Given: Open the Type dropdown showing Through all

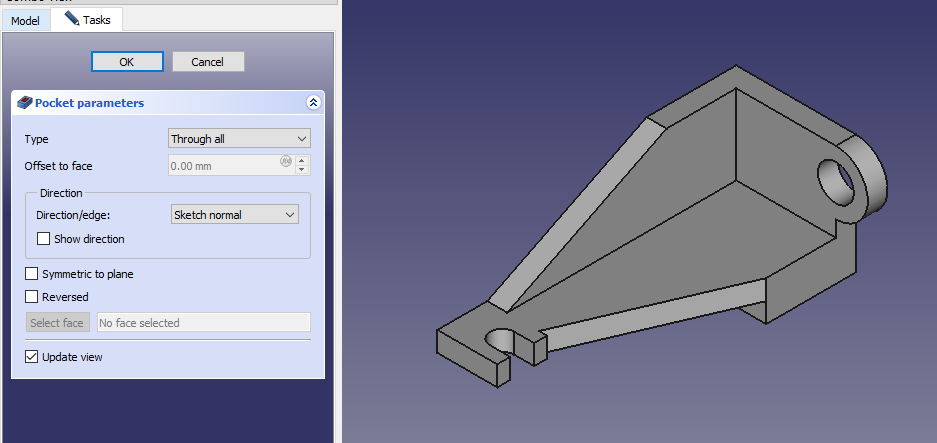Looking at the screenshot, I should tap(239, 139).
